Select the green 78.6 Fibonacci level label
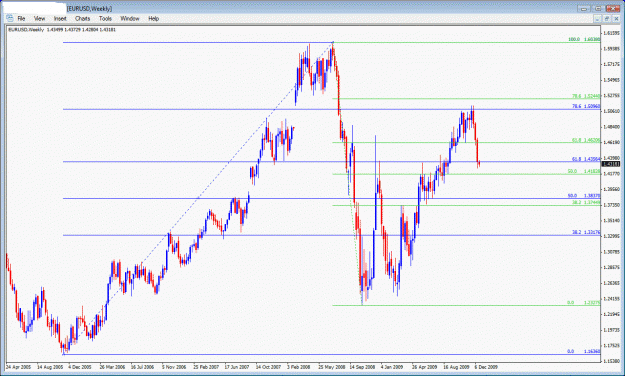 586,96
